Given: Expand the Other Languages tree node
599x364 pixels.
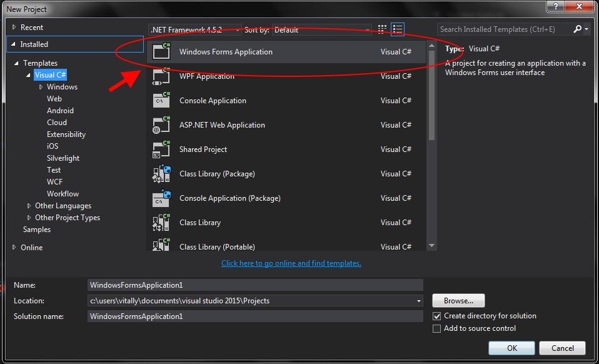Looking at the screenshot, I should pos(29,206).
